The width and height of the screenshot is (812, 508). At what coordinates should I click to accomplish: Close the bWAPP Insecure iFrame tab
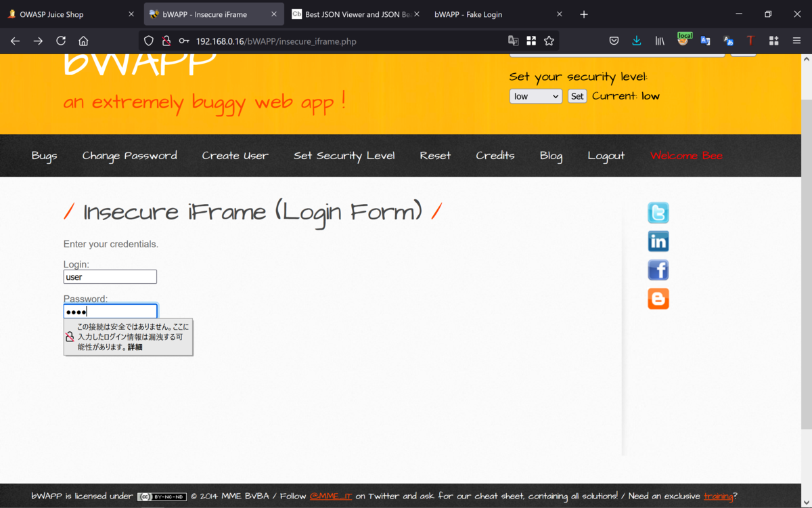coord(273,14)
